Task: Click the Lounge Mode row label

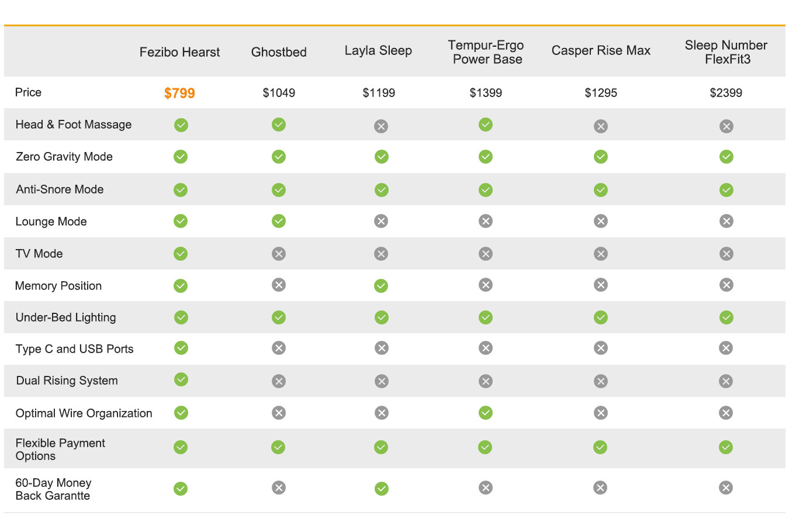Action: pyautogui.click(x=51, y=222)
